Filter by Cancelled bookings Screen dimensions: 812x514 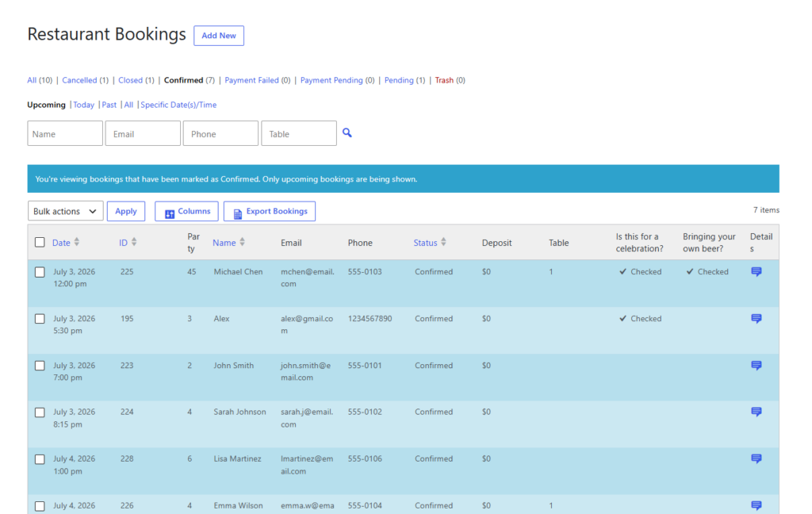point(79,80)
